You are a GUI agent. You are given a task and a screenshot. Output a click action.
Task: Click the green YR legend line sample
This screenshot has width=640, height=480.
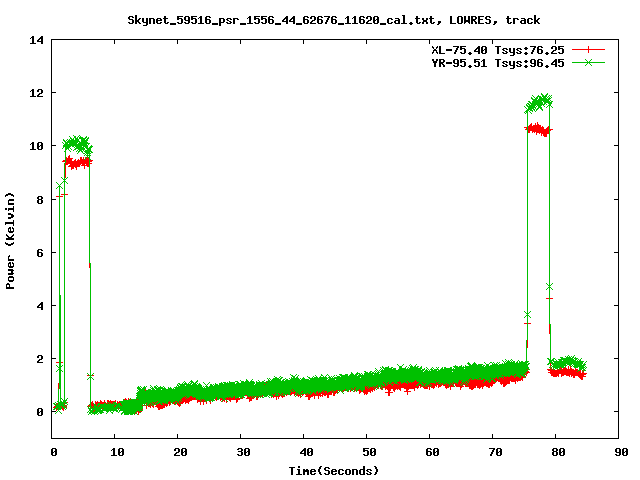[588, 62]
